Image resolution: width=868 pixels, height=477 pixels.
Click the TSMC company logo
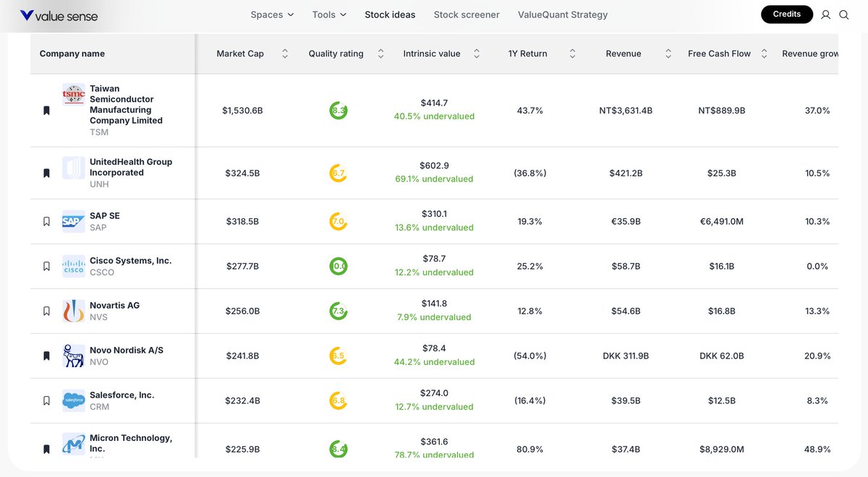(x=74, y=95)
